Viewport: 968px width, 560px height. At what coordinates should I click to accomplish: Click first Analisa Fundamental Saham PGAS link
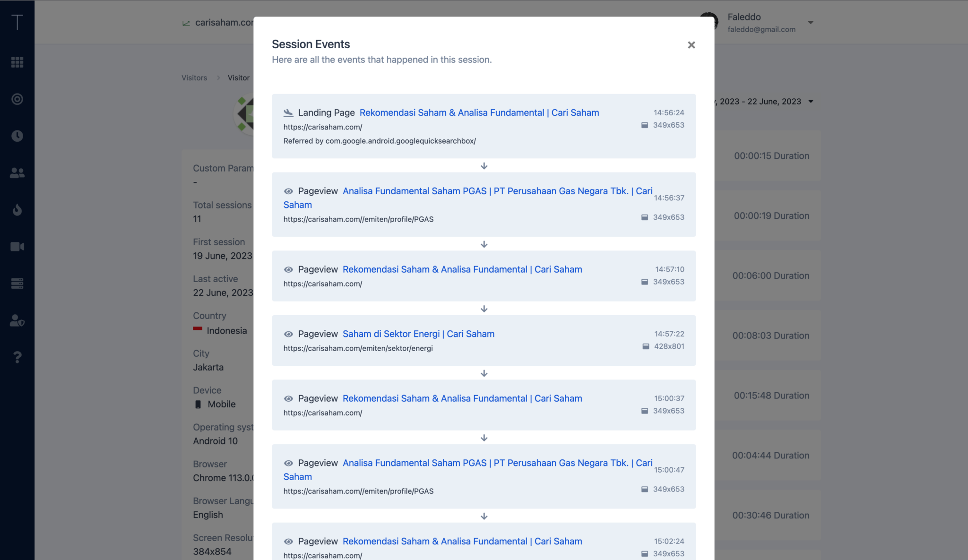497,191
